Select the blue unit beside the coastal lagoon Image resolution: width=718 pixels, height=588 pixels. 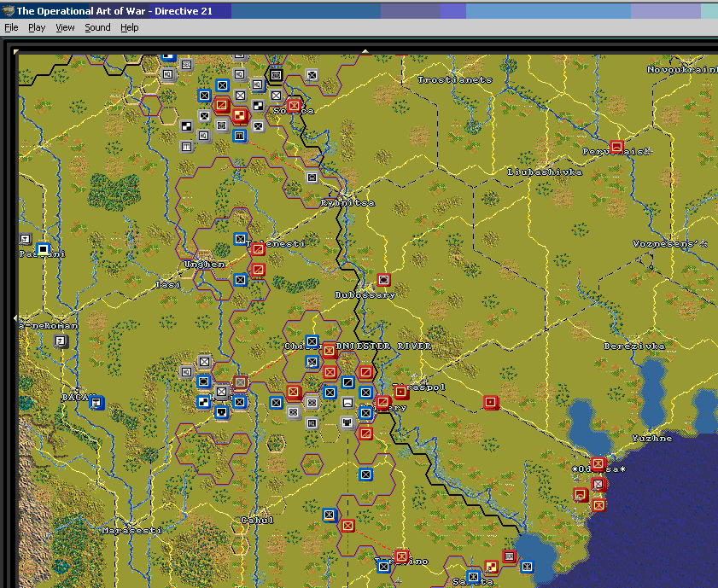tap(527, 567)
